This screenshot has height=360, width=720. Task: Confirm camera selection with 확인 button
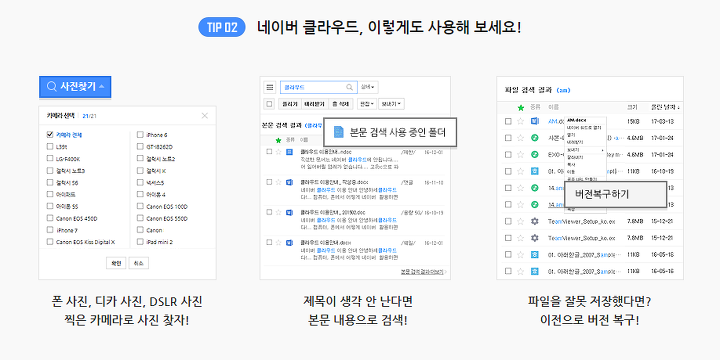(116, 263)
